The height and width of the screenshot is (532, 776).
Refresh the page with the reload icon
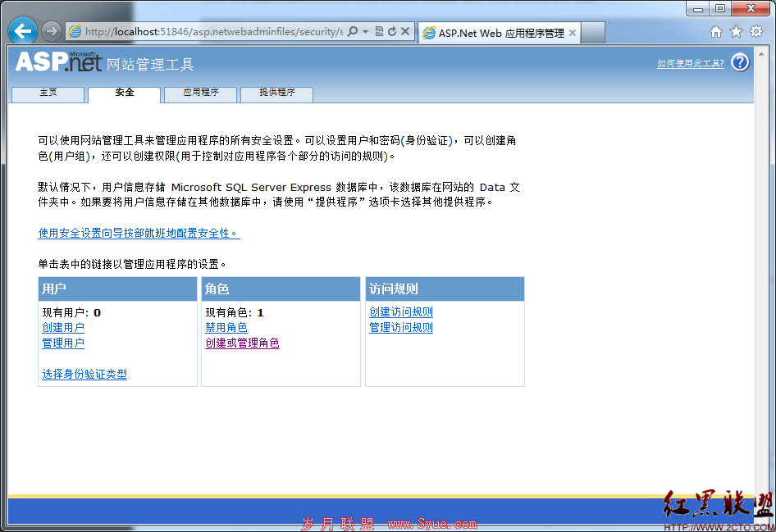coord(392,31)
